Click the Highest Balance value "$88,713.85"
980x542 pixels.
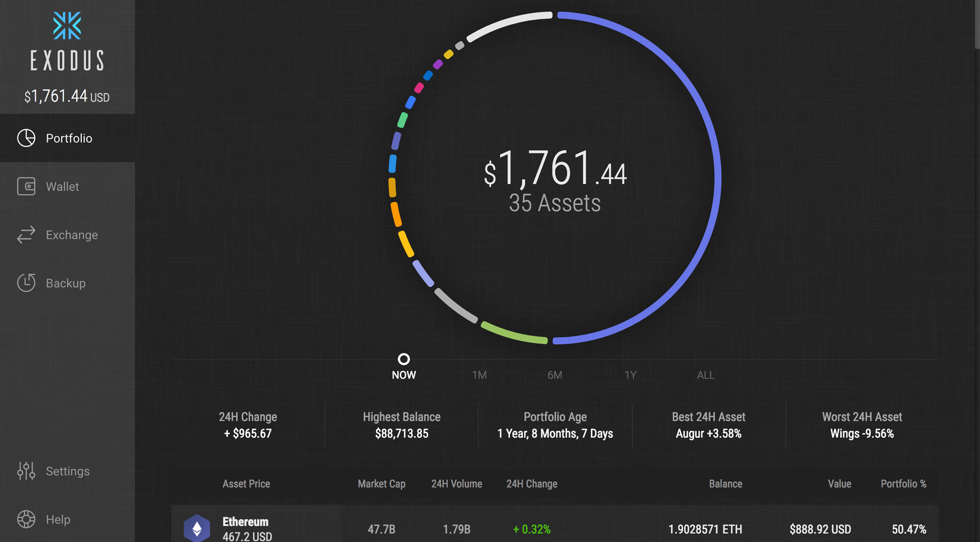point(402,433)
